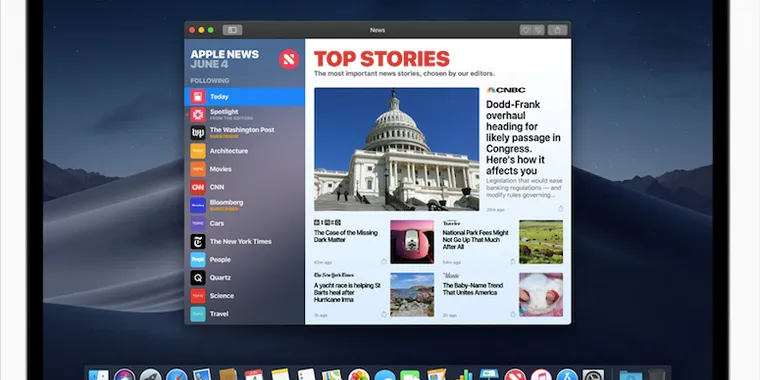Open "The Baby-Name Trend That Unites America"
The image size is (760, 380).
(x=473, y=289)
